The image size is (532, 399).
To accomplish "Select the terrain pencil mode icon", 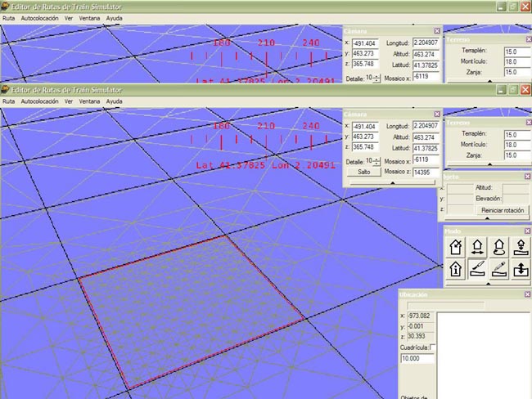I will (498, 268).
